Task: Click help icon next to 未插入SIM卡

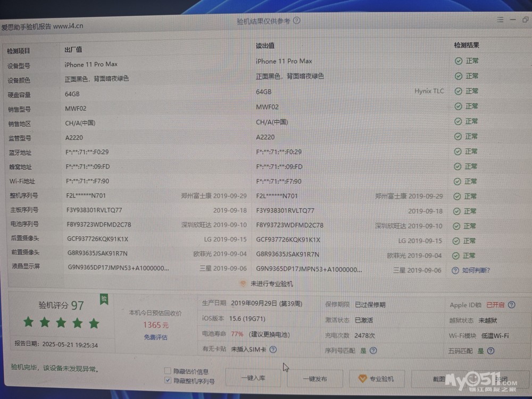Action: tap(273, 350)
